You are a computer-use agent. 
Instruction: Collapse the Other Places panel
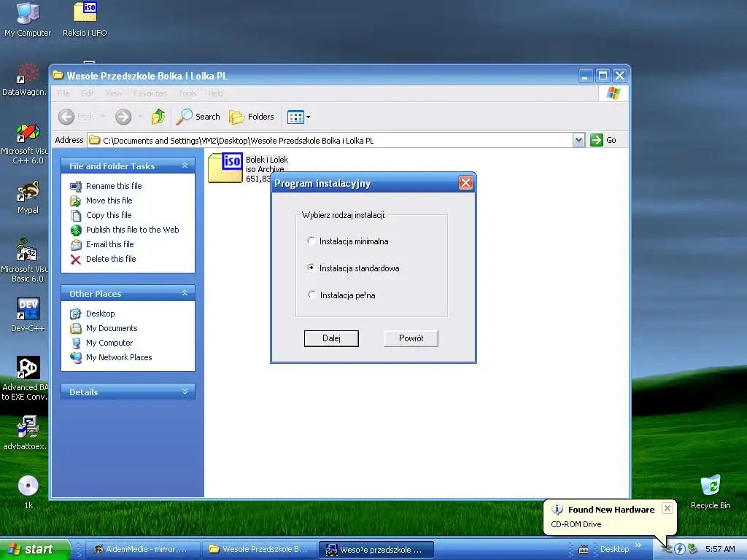pyautogui.click(x=185, y=293)
